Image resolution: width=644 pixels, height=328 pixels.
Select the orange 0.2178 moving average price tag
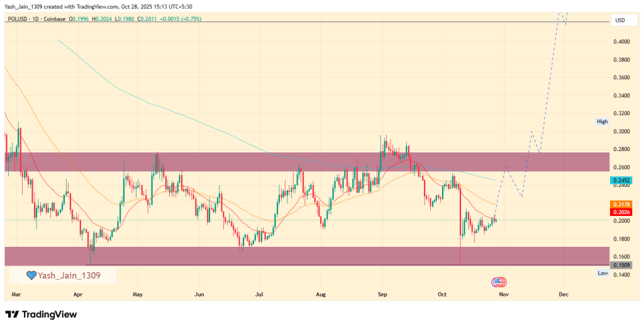click(x=620, y=205)
